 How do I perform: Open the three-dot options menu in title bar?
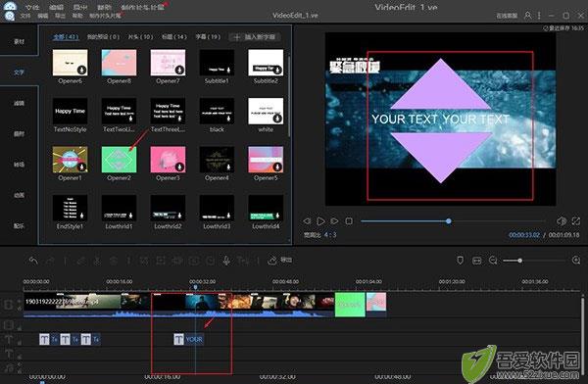coord(539,16)
